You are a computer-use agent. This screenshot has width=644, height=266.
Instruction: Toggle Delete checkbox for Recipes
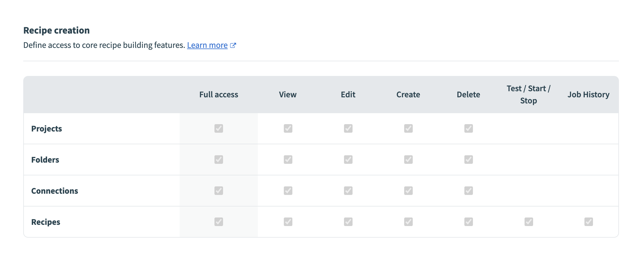[x=468, y=222]
